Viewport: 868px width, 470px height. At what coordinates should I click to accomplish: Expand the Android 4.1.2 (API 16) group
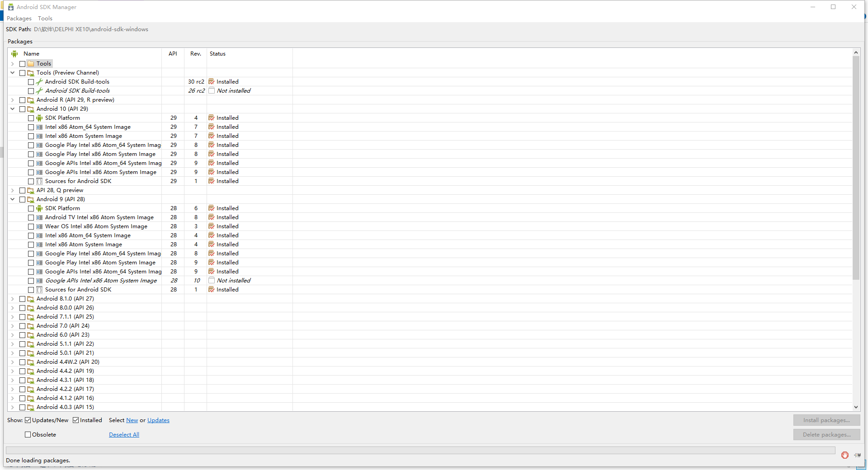(x=13, y=398)
